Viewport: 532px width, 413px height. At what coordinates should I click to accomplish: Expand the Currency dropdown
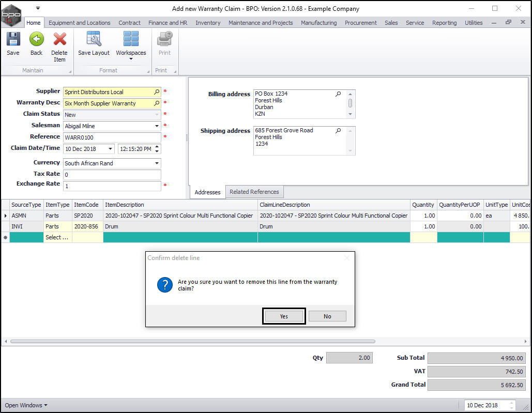click(x=157, y=163)
